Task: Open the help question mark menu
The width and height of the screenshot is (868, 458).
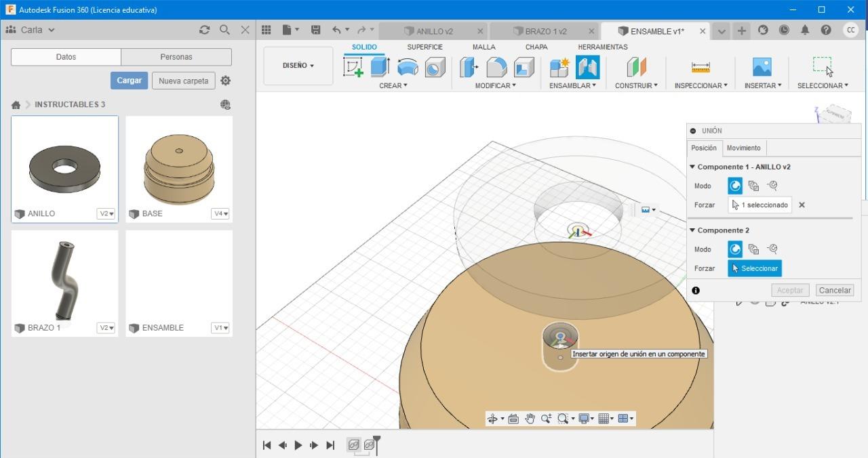Action: (x=826, y=30)
